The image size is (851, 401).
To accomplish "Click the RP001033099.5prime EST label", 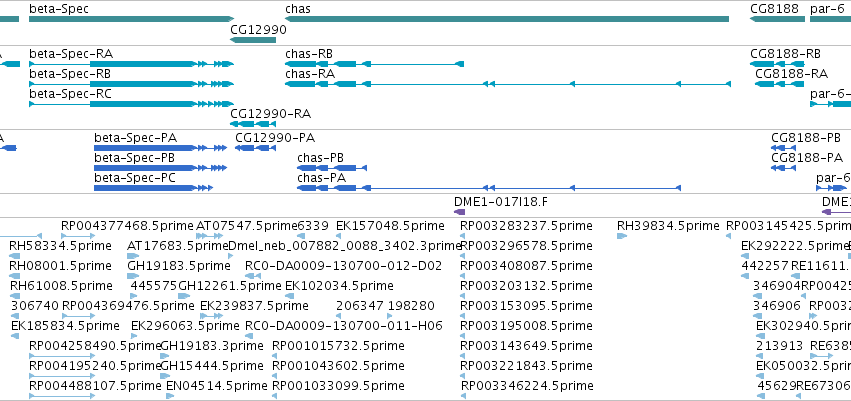I will [x=338, y=386].
